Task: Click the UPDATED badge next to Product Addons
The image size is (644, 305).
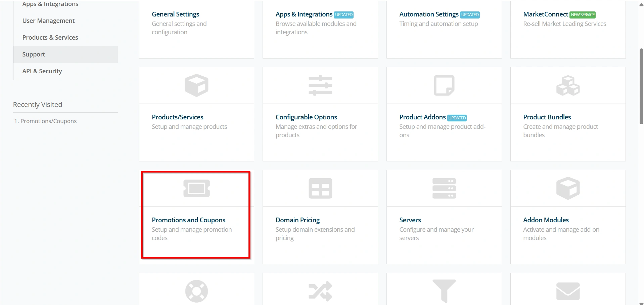Action: point(457,118)
